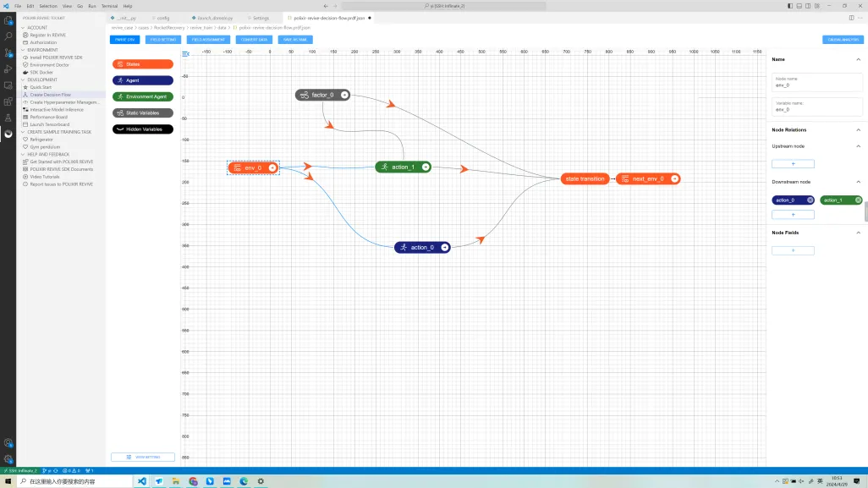Viewport: 868px width, 488px height.
Task: Open the Testing flask icon view
Action: (x=8, y=118)
